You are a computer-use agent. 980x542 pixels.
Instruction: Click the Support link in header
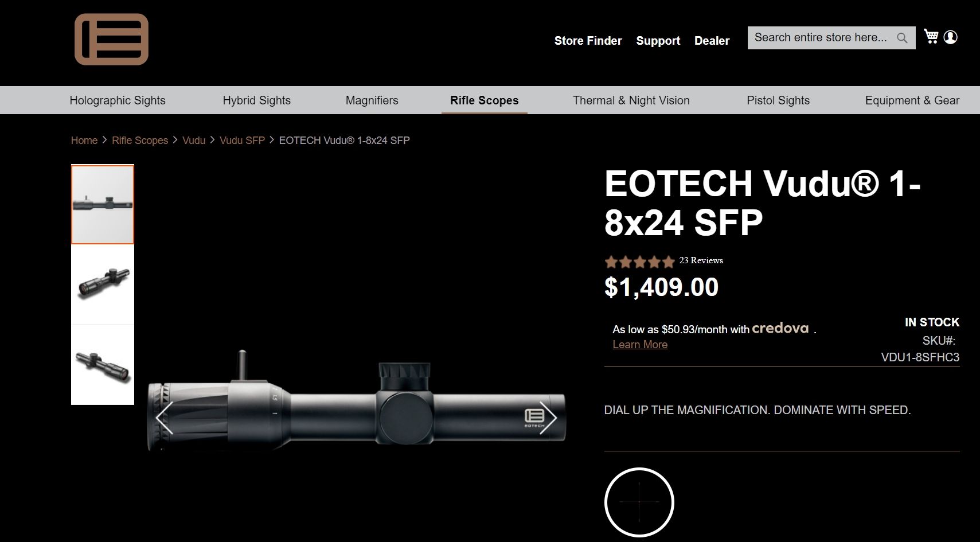[658, 41]
